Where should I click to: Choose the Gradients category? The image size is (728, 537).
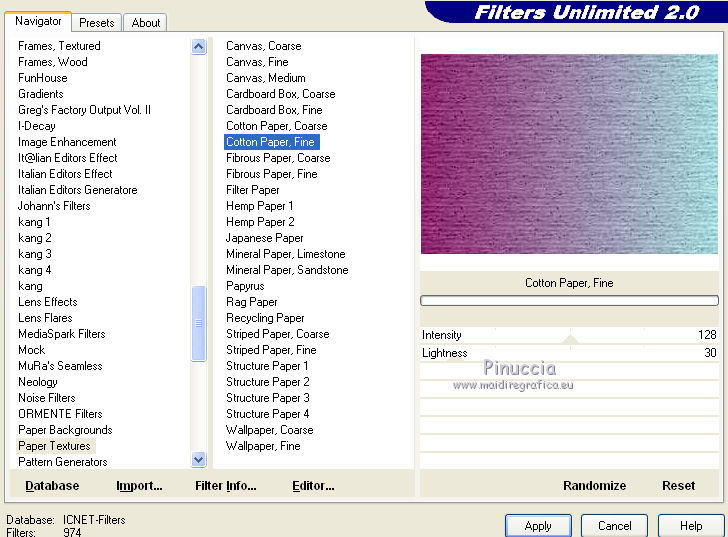[x=40, y=94]
